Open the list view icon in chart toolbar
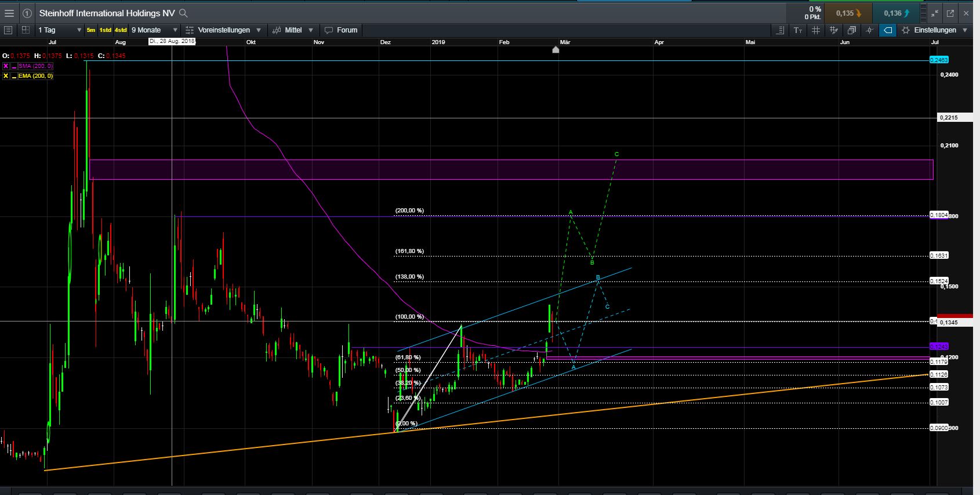 click(x=8, y=30)
